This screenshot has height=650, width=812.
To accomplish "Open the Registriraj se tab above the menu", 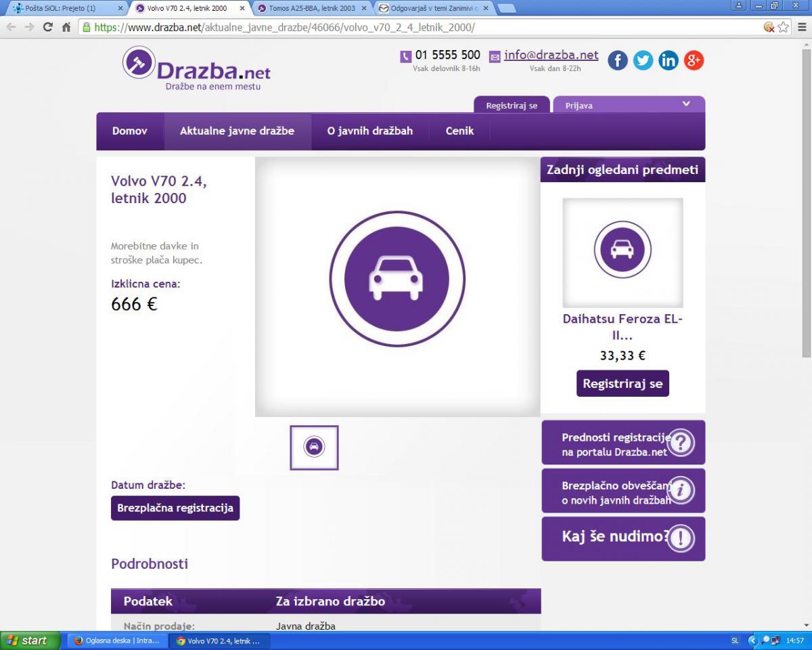I will [512, 105].
